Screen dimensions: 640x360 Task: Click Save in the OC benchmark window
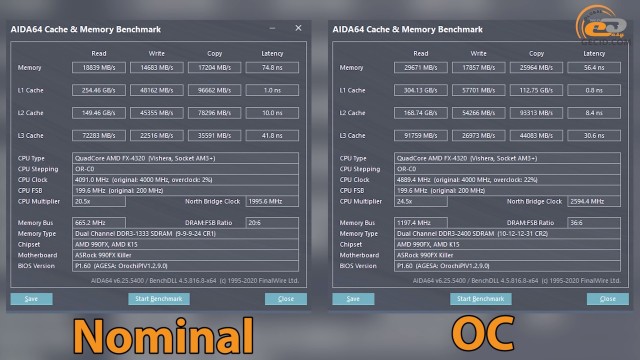tap(353, 299)
